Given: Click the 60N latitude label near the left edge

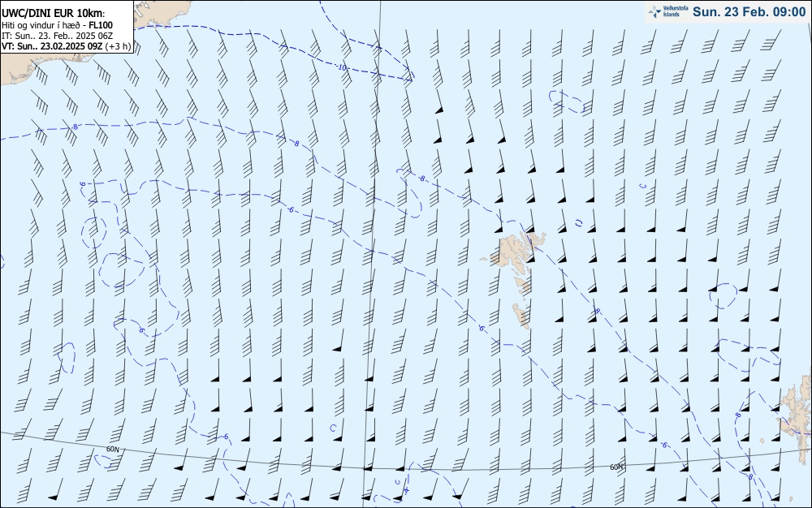Looking at the screenshot, I should pos(112,450).
